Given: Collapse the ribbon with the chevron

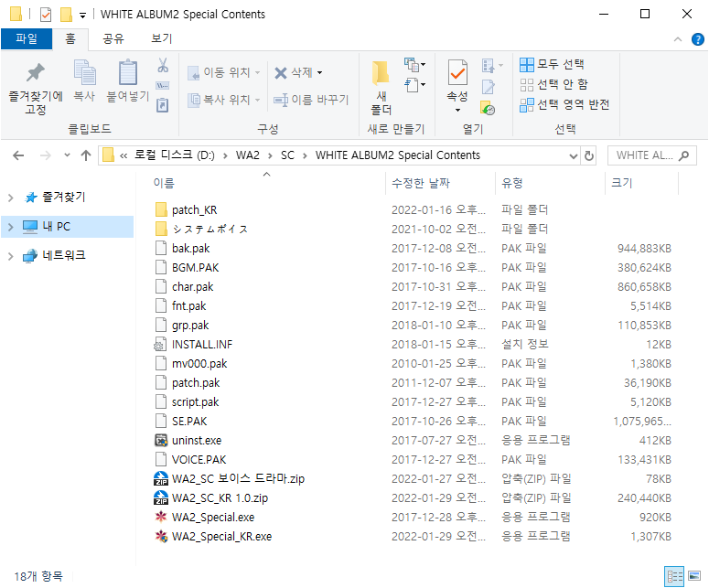Looking at the screenshot, I should (677, 39).
